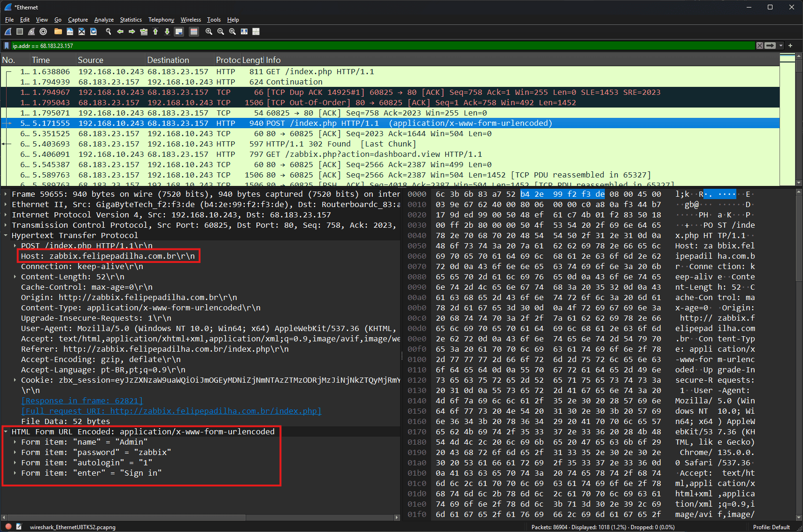Expand Internet Protocol Version 4 section
The height and width of the screenshot is (532, 803).
pyautogui.click(x=6, y=215)
